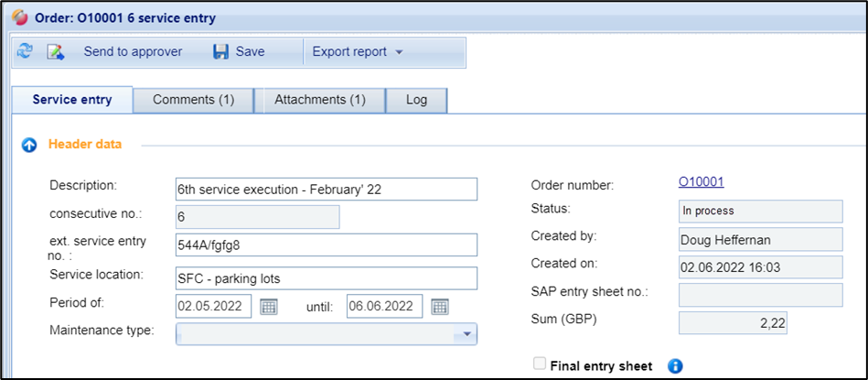The height and width of the screenshot is (380, 868).
Task: Tick the Final entry sheet checkbox
Action: point(539,364)
